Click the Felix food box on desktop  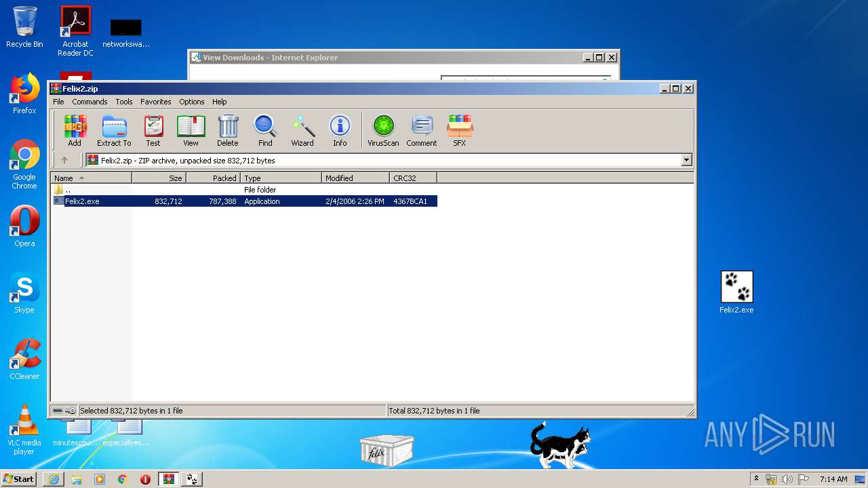[387, 451]
